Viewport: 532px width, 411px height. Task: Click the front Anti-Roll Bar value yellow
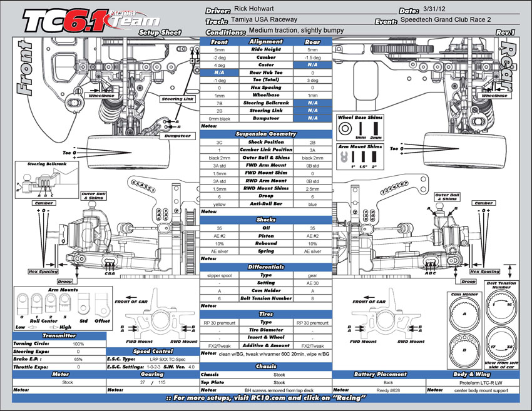219,204
